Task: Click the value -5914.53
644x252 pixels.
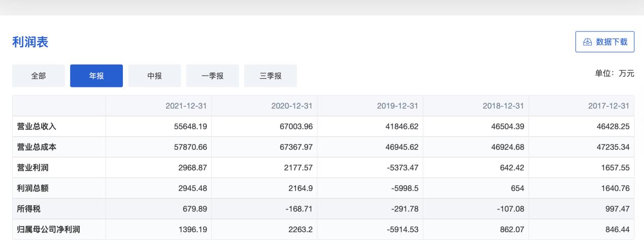Action: tap(402, 230)
